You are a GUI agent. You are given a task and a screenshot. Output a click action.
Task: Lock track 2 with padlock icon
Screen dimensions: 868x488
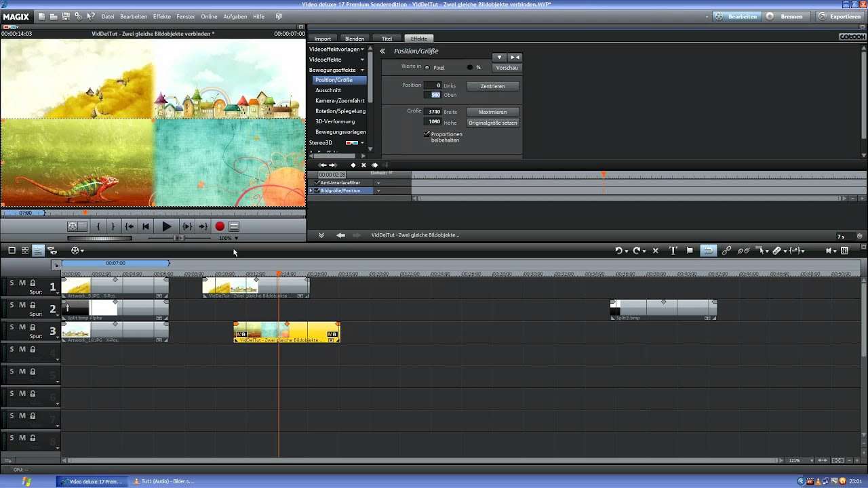tap(33, 305)
